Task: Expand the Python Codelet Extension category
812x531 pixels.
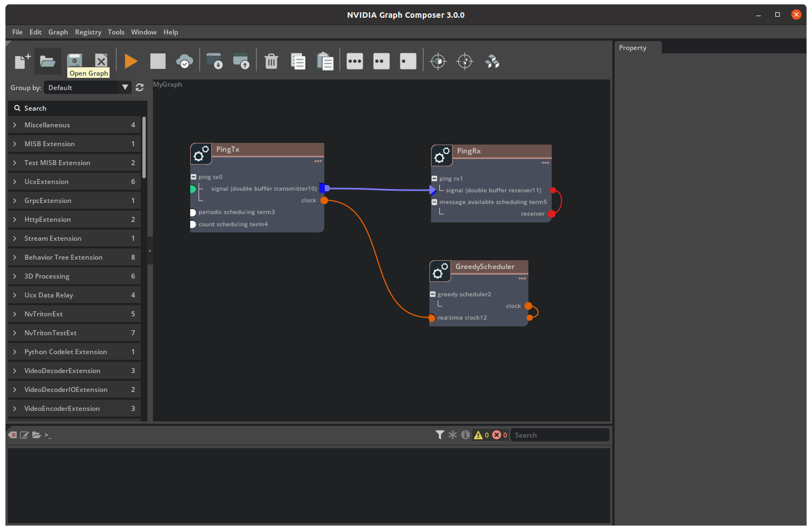Action: 75,351
